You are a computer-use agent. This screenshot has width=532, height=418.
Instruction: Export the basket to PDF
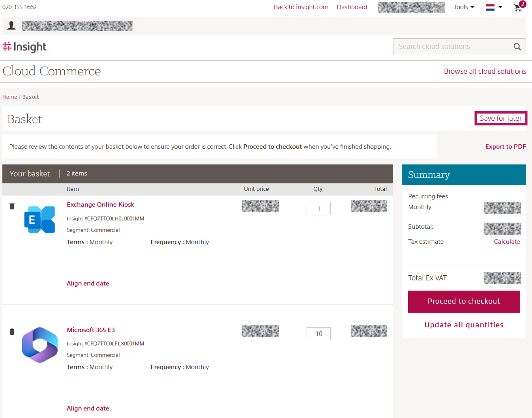click(505, 147)
